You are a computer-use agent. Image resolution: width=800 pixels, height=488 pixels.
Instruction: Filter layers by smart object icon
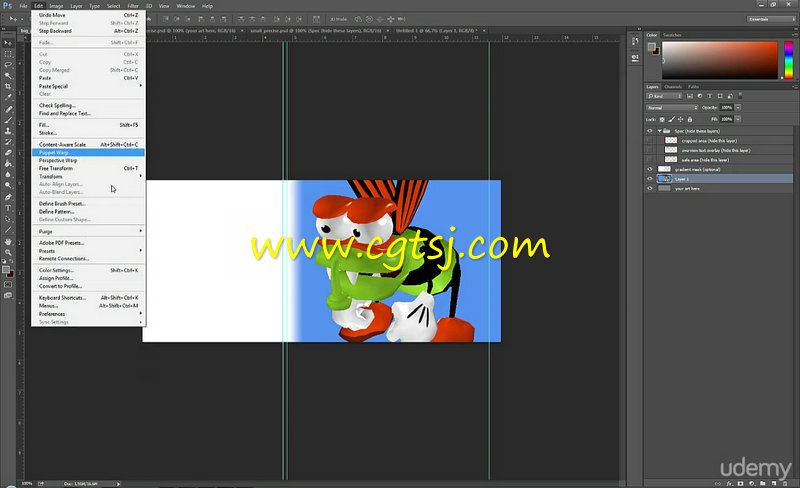point(730,96)
